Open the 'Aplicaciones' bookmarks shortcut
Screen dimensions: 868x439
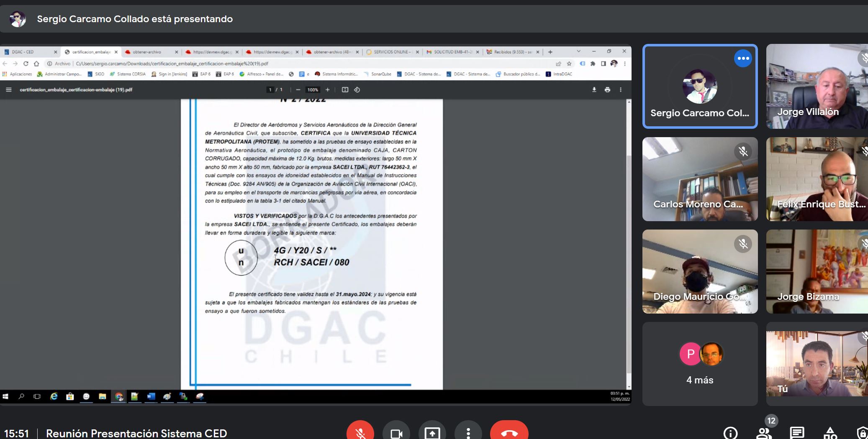click(17, 74)
